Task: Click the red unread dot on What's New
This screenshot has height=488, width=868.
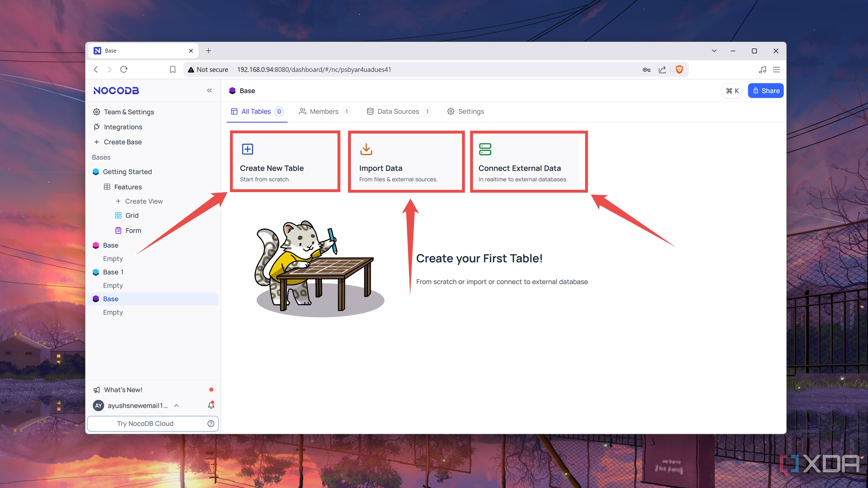Action: pos(211,389)
